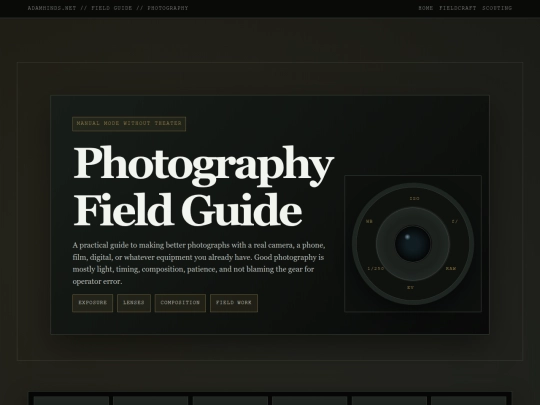Click the ISO label on dial
Image resolution: width=540 pixels, height=405 pixels.
coord(415,199)
